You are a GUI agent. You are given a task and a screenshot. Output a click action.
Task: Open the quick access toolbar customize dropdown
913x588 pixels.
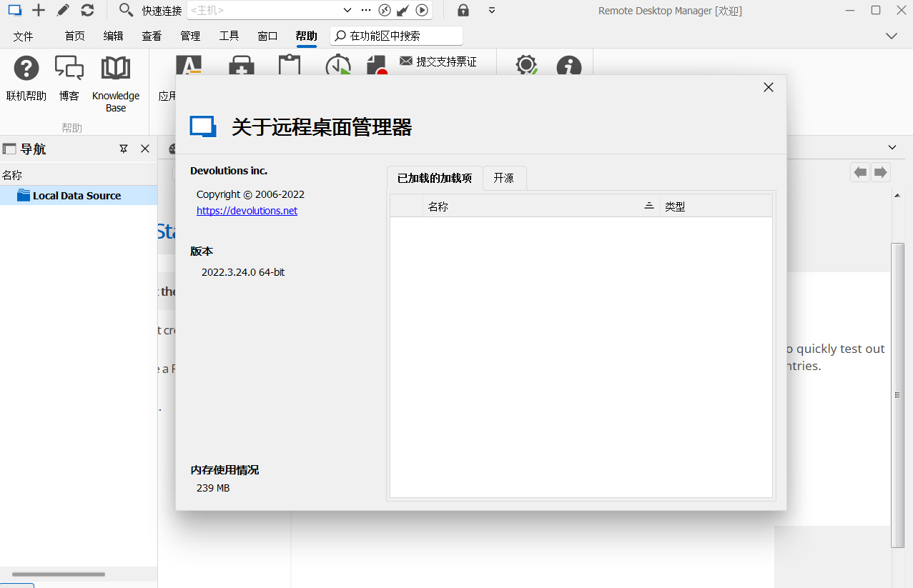pos(492,10)
